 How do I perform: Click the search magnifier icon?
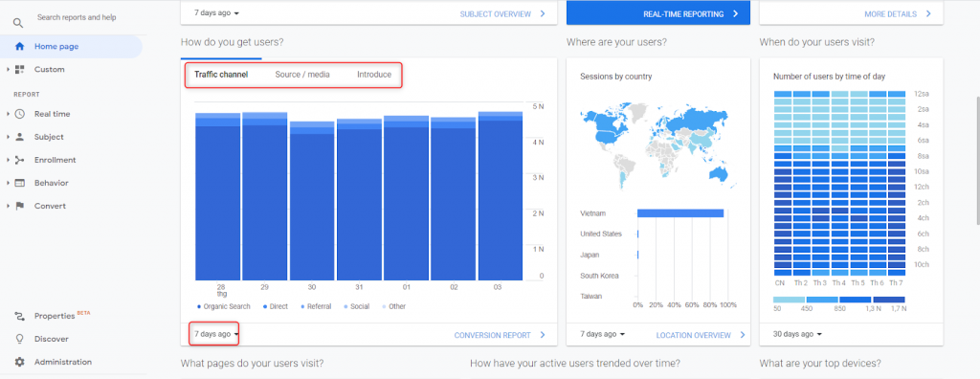(x=18, y=23)
